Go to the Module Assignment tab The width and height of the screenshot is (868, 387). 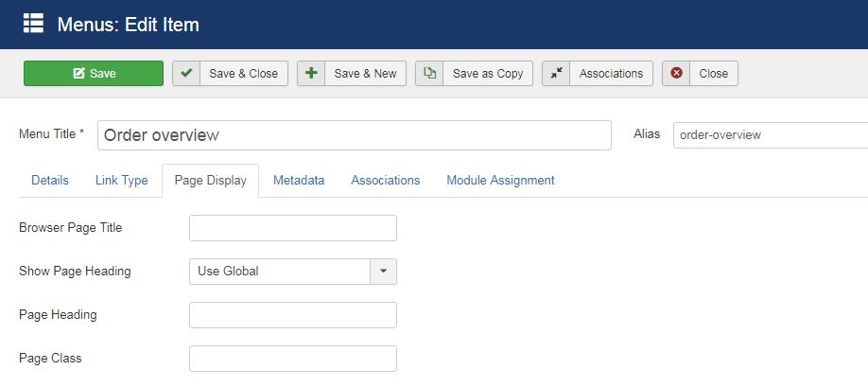500,180
